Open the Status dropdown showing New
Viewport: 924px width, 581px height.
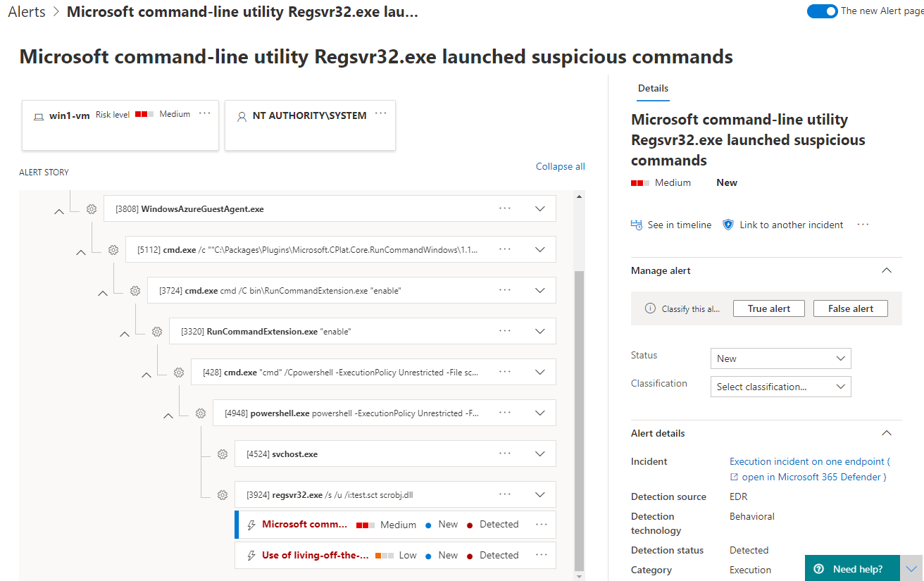click(x=780, y=358)
